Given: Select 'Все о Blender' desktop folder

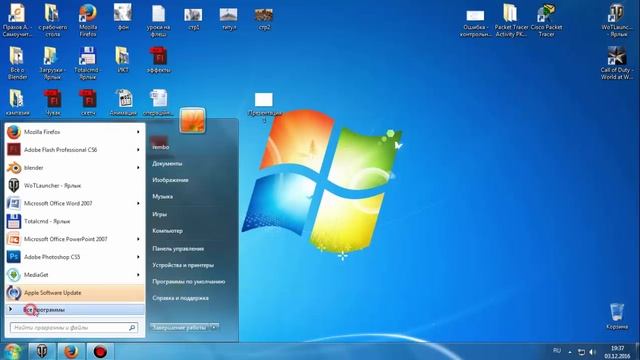Looking at the screenshot, I should point(17,63).
